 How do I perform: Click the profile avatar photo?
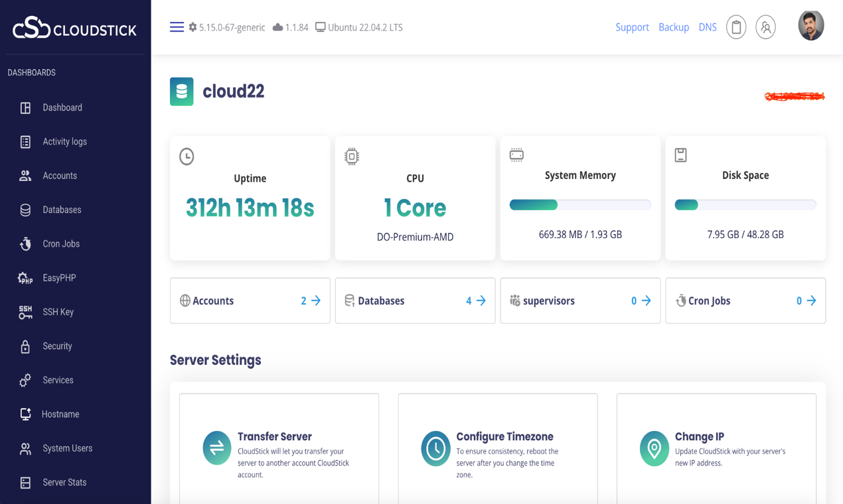[x=811, y=27]
